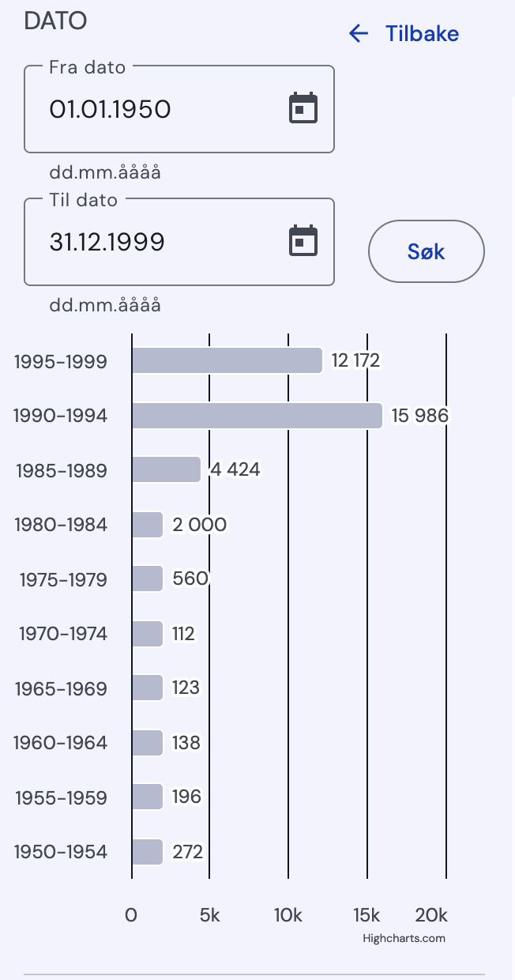Click the 15 986 data label
The image size is (515, 980).
point(419,416)
